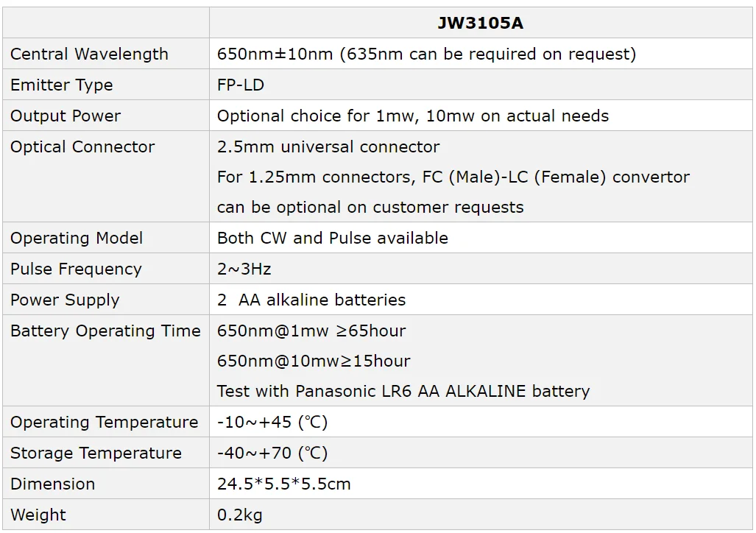Select the Storage Temperature label

96,453
